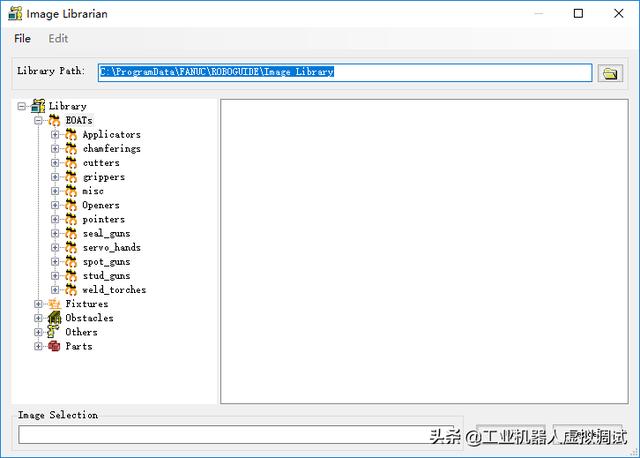Select the pointers tree label

104,219
